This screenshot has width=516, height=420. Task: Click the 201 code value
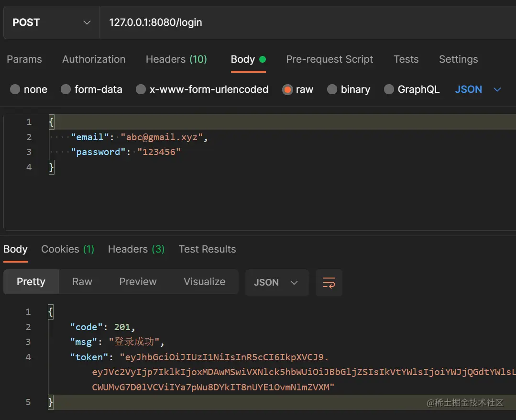click(122, 327)
